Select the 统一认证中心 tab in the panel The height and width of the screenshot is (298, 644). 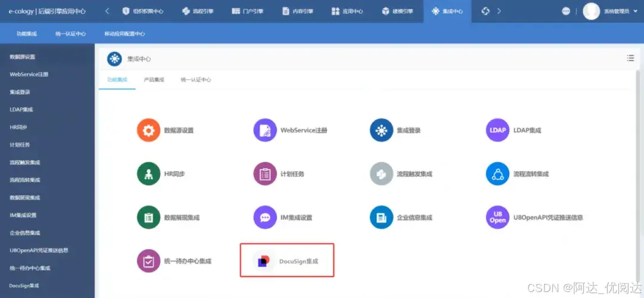pyautogui.click(x=196, y=80)
